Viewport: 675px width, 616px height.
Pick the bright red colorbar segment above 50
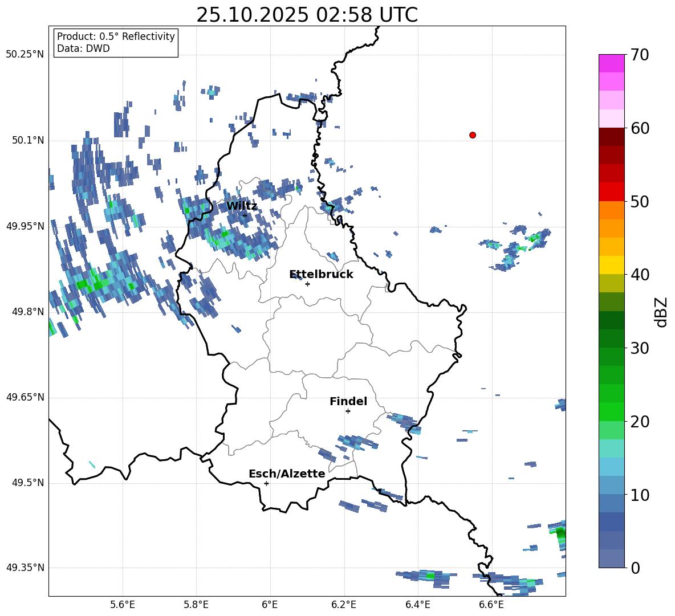click(x=611, y=192)
